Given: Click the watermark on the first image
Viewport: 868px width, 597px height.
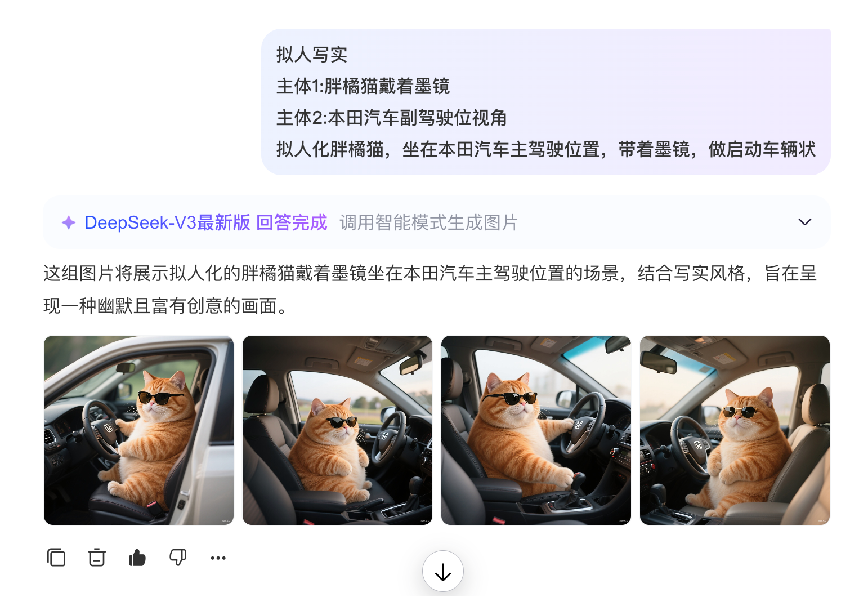Looking at the screenshot, I should (226, 521).
